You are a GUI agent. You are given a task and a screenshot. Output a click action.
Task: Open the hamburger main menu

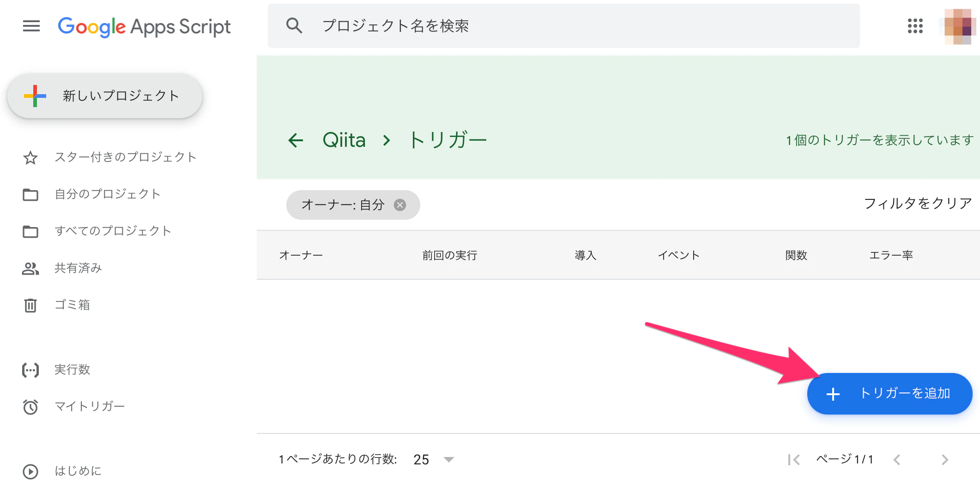[31, 26]
